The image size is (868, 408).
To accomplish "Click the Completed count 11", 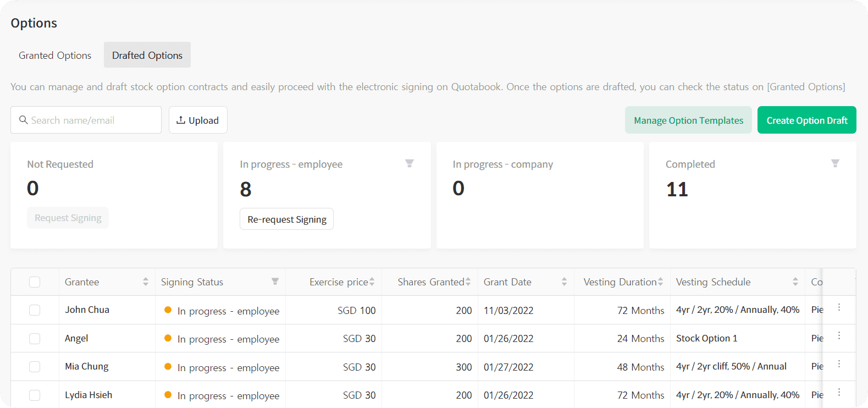I will tap(677, 189).
